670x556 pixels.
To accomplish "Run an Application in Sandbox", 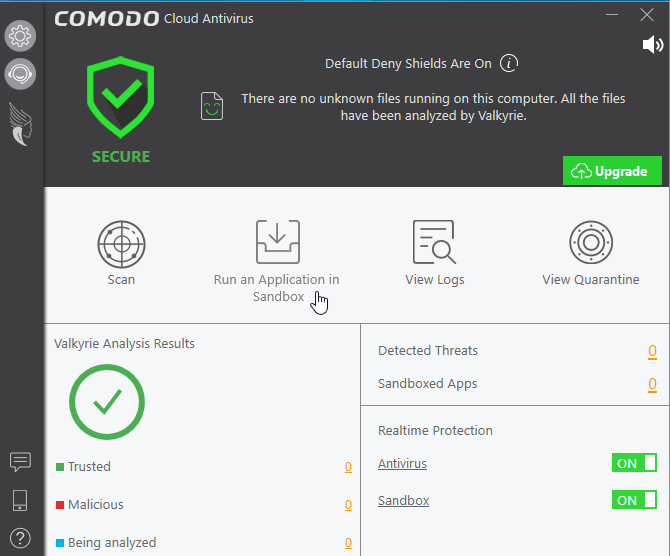I will click(x=277, y=242).
